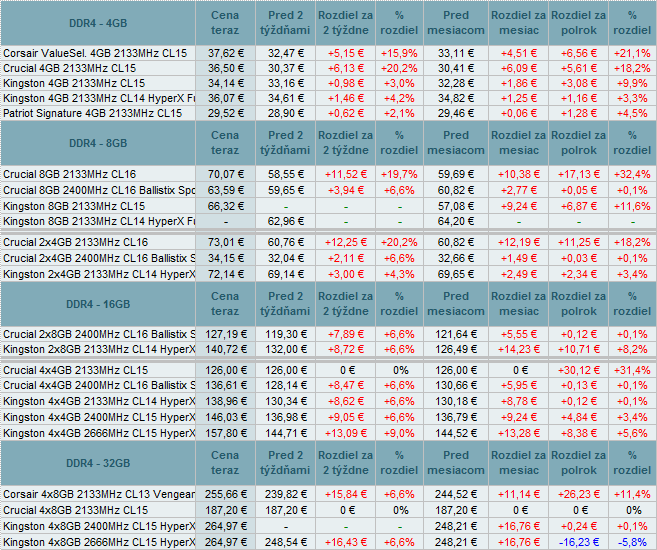Select Corsair ValueSel. 4GB 2133MHz CL15 row name
This screenshot has height=550, width=657.
tap(95, 53)
